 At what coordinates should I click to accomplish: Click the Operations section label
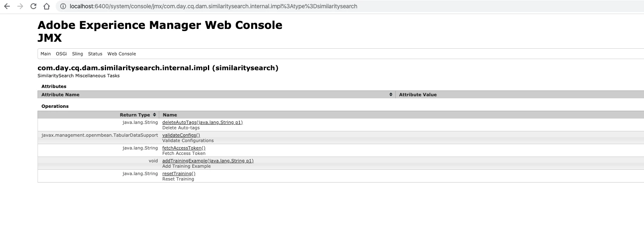[x=55, y=106]
